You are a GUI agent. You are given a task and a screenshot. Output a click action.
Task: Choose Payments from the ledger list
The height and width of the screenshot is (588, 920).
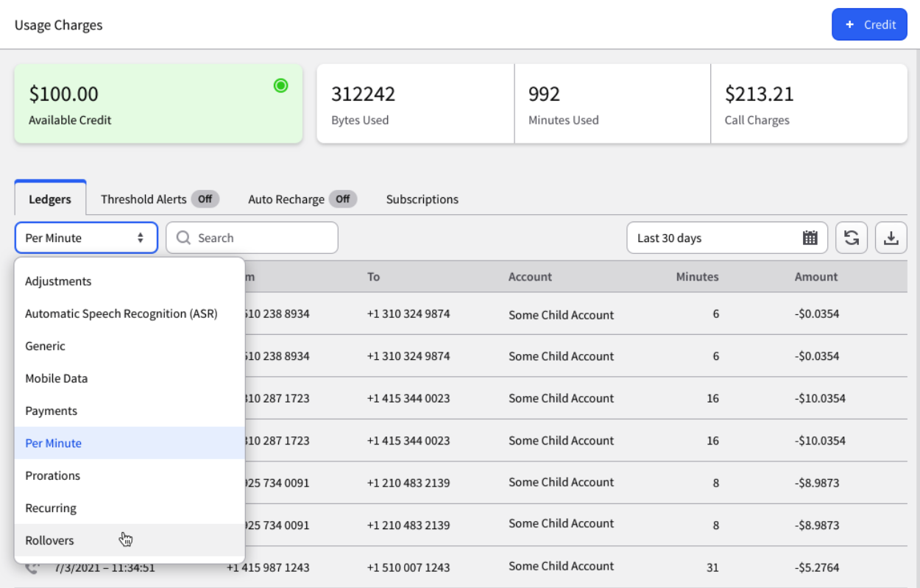tap(130, 411)
